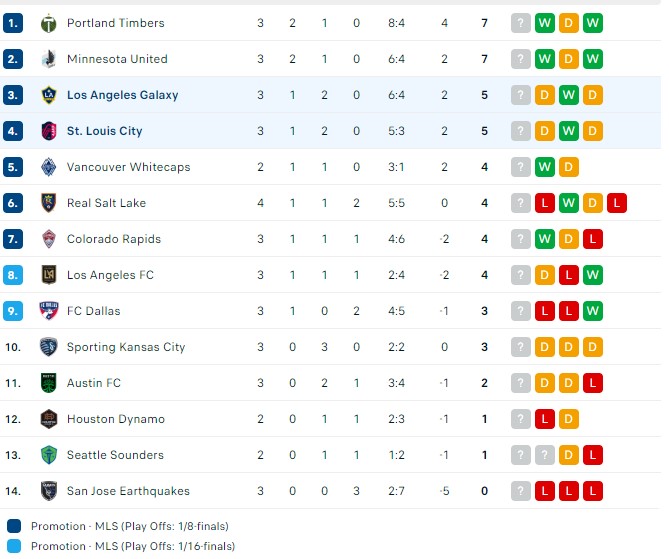
Task: Click the number 1 rank badge
Action: tap(13, 23)
